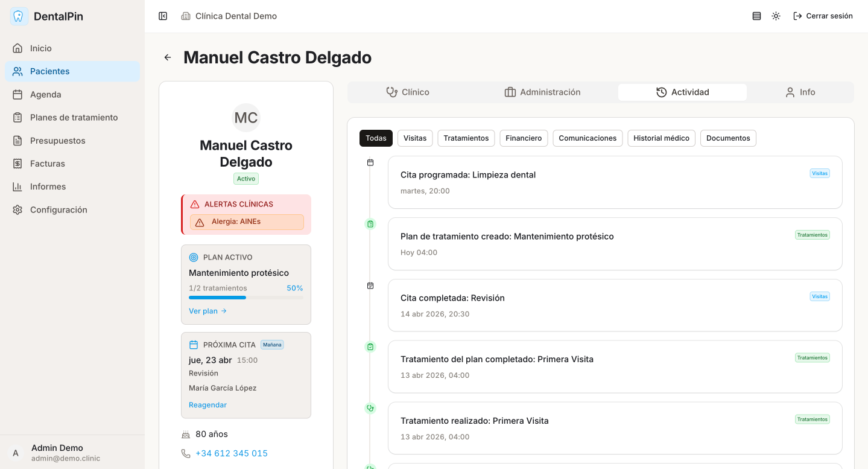The image size is (868, 469).
Task: Collapse the sidebar panel icon
Action: (163, 16)
